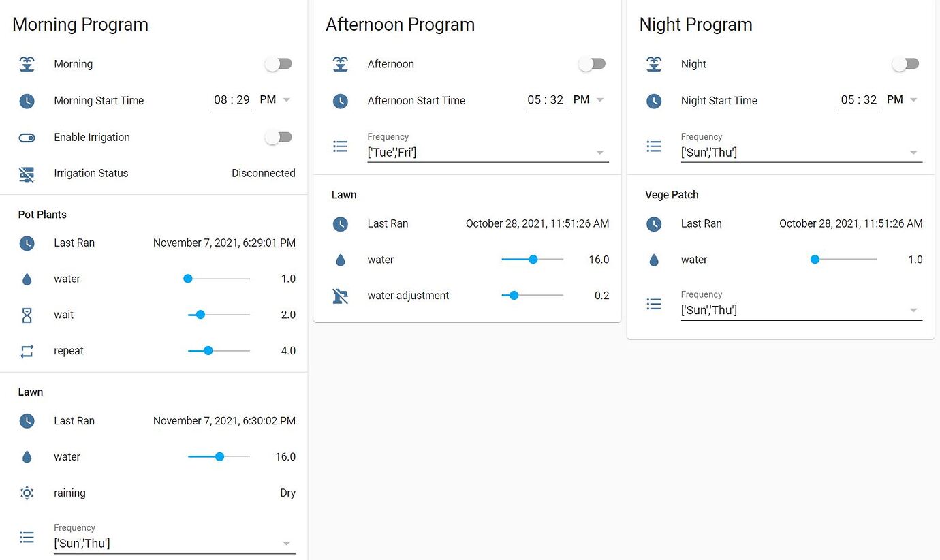940x560 pixels.
Task: Click the clock icon for Morning Start Time
Action: point(27,100)
